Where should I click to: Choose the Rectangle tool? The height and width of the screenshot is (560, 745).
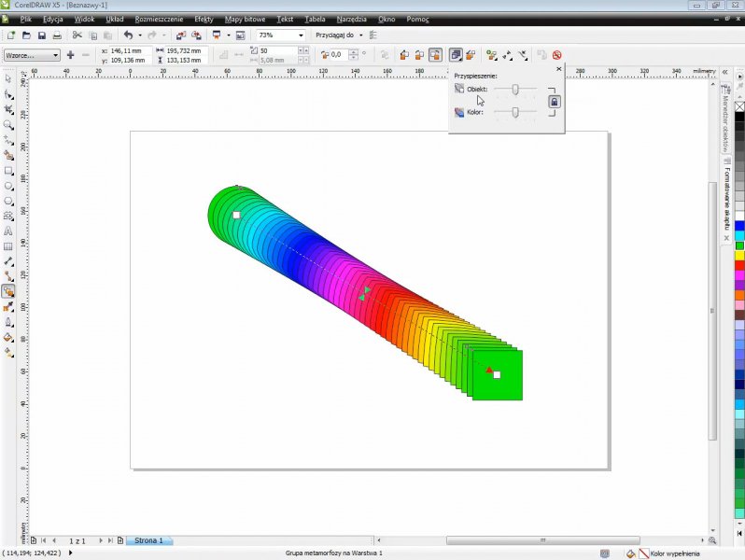[x=9, y=171]
